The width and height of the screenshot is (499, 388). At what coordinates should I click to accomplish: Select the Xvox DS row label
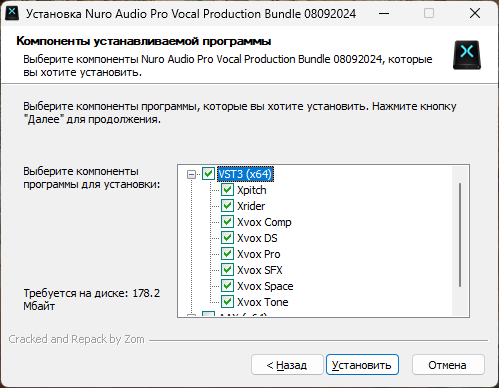tap(257, 238)
